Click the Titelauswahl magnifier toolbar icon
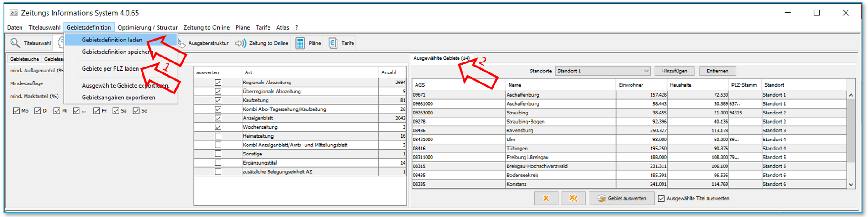Screen dimensions: 868x217 coord(15,43)
